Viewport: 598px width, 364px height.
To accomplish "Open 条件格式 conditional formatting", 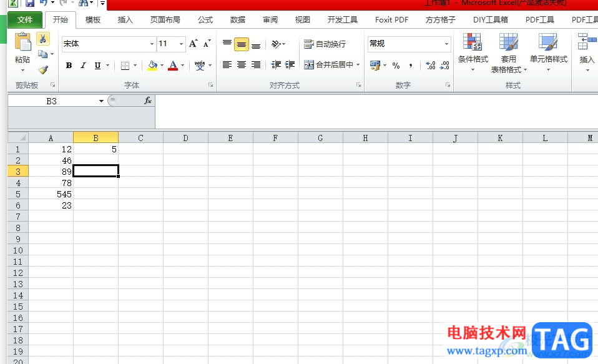I will click(473, 52).
